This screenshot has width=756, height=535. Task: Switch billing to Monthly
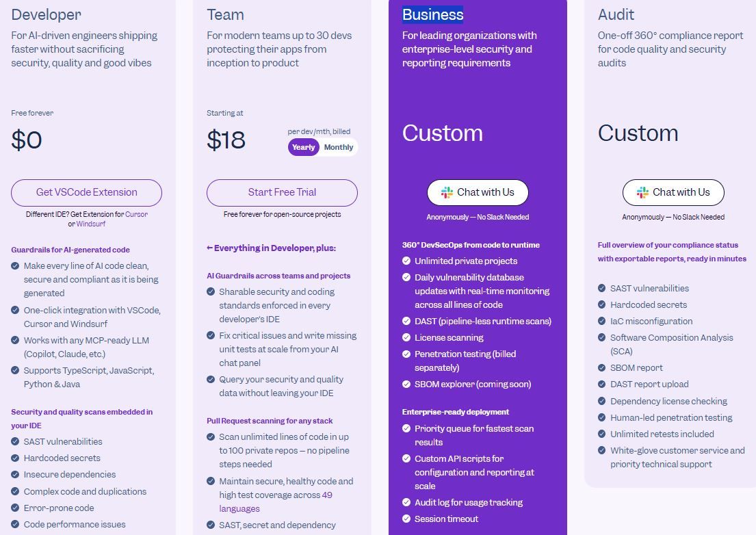pos(339,147)
